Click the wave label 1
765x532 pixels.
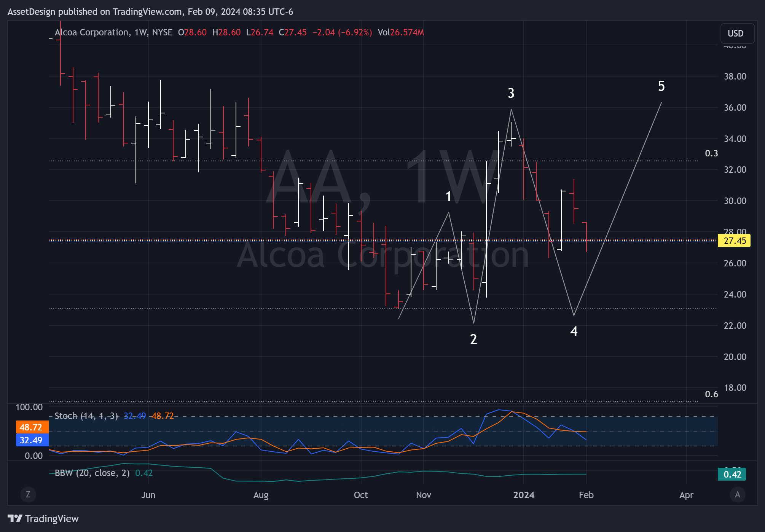pos(448,196)
